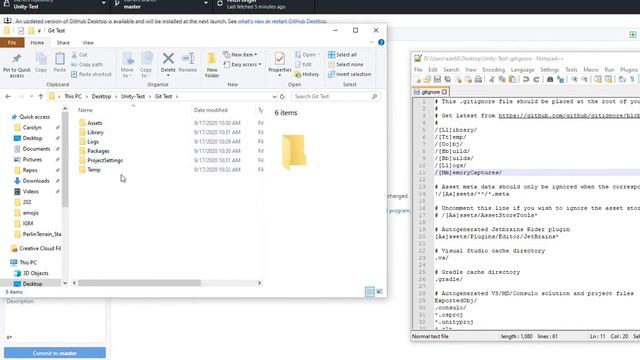Click the horizontal scrollbar in file list
This screenshot has height=360, width=640.
pos(139,283)
